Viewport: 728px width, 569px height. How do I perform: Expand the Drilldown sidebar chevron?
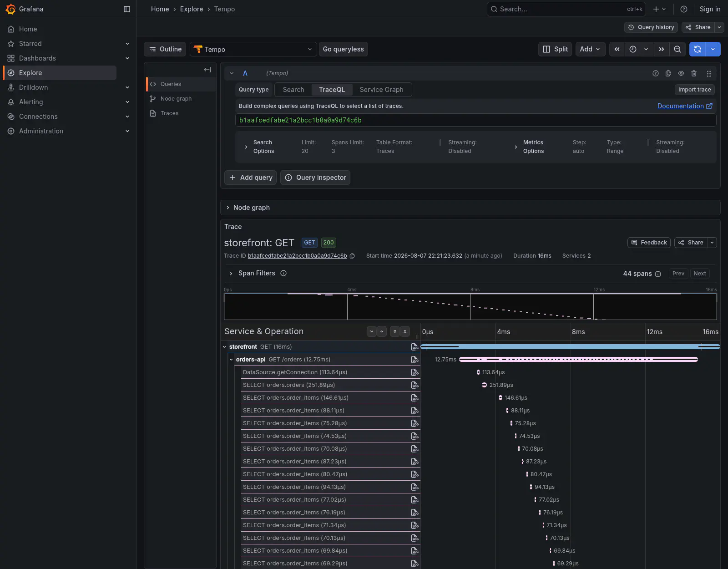click(x=127, y=87)
